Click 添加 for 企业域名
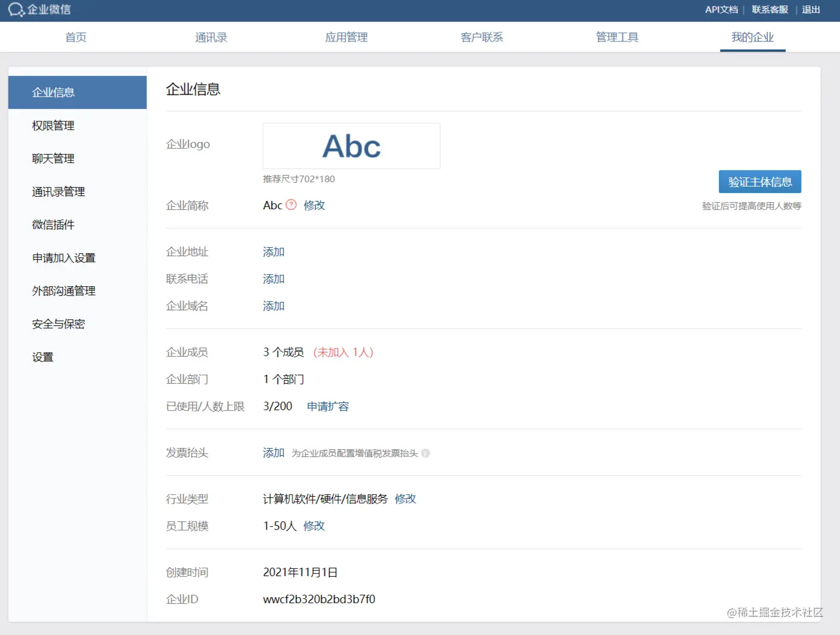The width and height of the screenshot is (840, 635). 274,306
